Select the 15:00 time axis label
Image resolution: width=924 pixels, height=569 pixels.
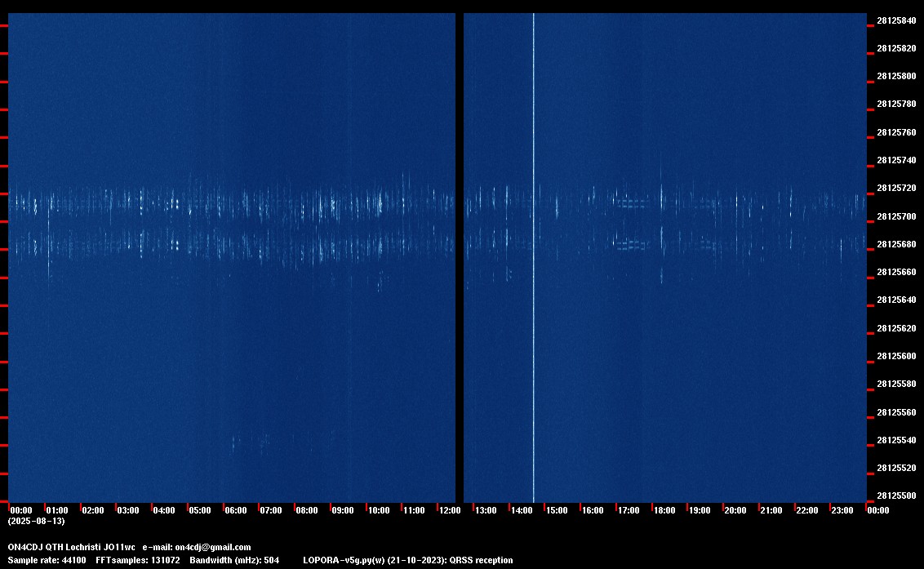tap(557, 510)
